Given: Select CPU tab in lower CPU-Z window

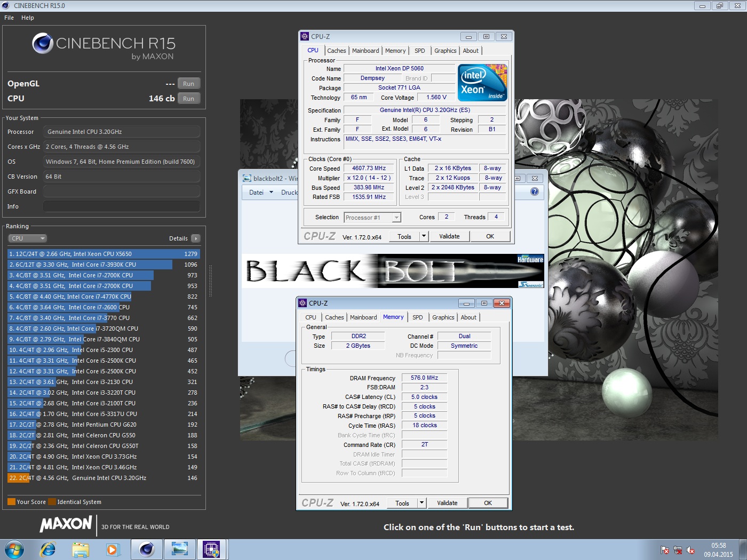Looking at the screenshot, I should pyautogui.click(x=311, y=317).
